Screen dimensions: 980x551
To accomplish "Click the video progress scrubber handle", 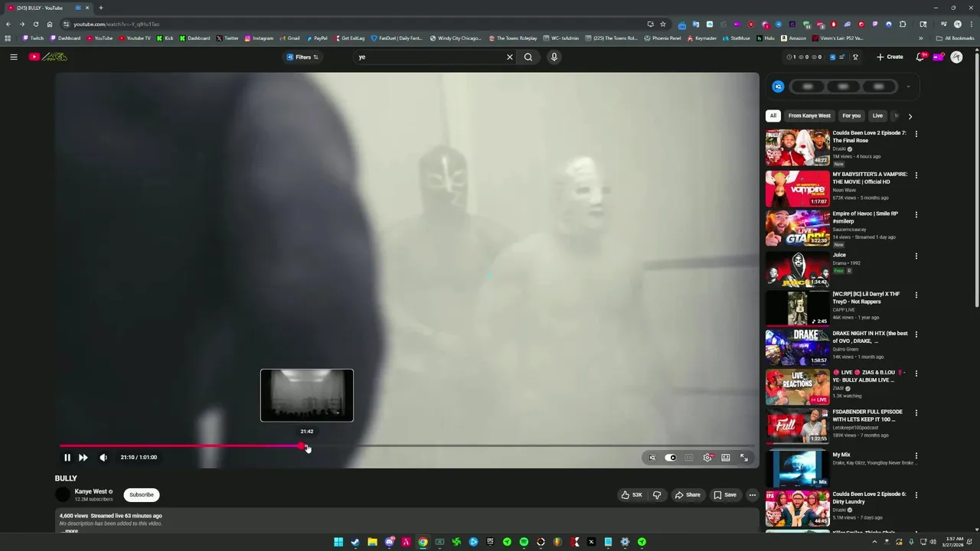I will [302, 445].
